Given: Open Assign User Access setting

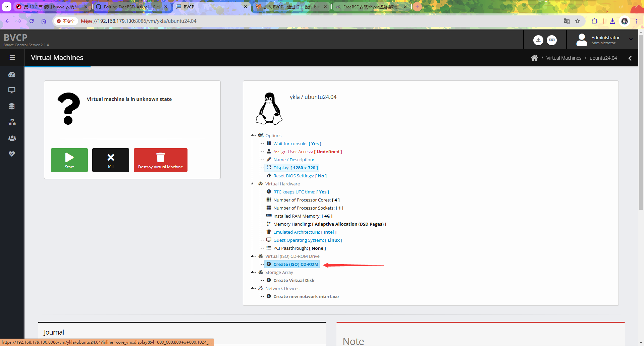Looking at the screenshot, I should tap(308, 152).
